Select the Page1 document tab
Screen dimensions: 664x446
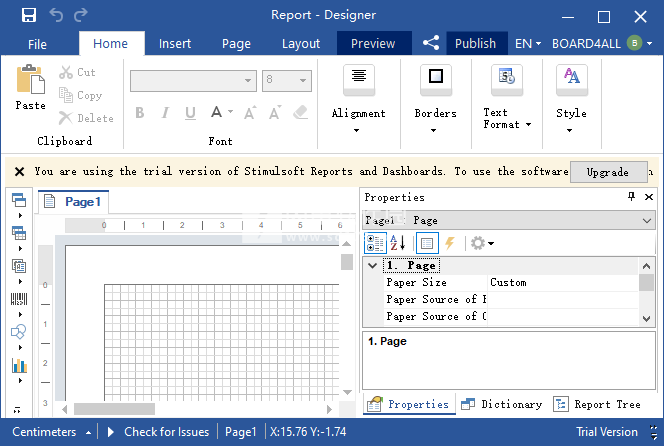pos(74,202)
